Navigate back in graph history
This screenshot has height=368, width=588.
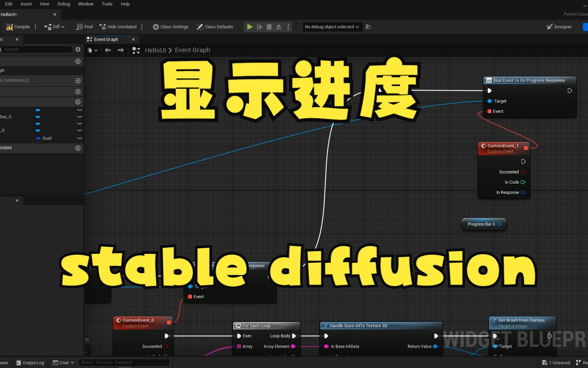(108, 50)
